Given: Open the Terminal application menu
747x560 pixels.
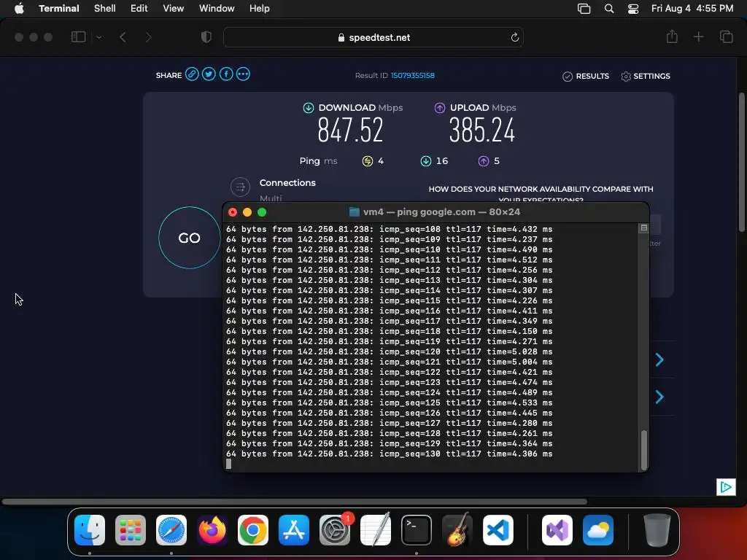Looking at the screenshot, I should (59, 8).
